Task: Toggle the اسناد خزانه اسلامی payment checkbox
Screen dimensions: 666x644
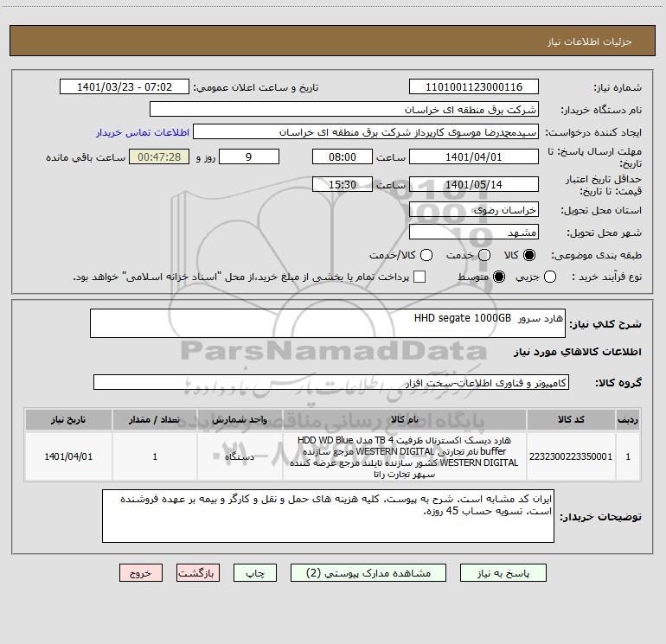Action: pyautogui.click(x=419, y=277)
